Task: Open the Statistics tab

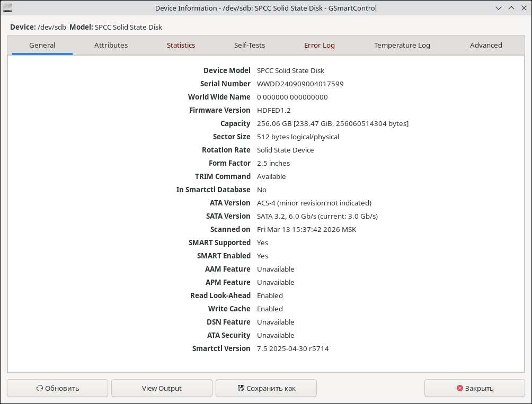Action: click(181, 45)
